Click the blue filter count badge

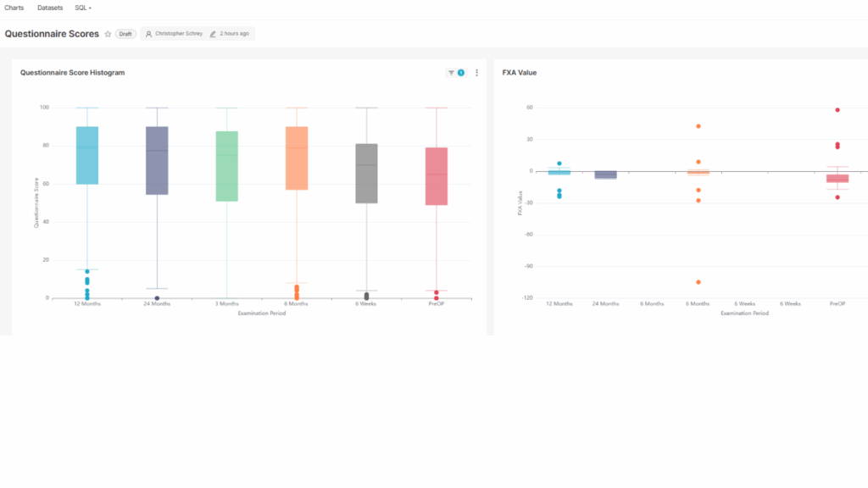pyautogui.click(x=461, y=73)
